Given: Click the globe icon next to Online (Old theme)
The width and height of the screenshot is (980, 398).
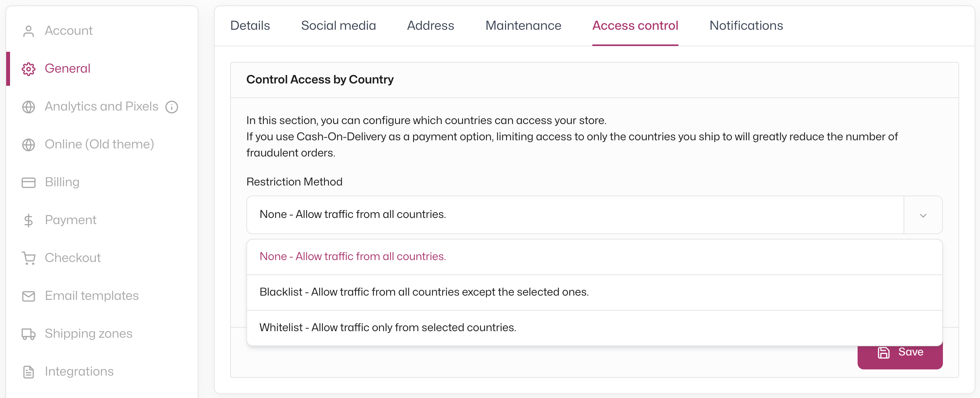Looking at the screenshot, I should 29,145.
